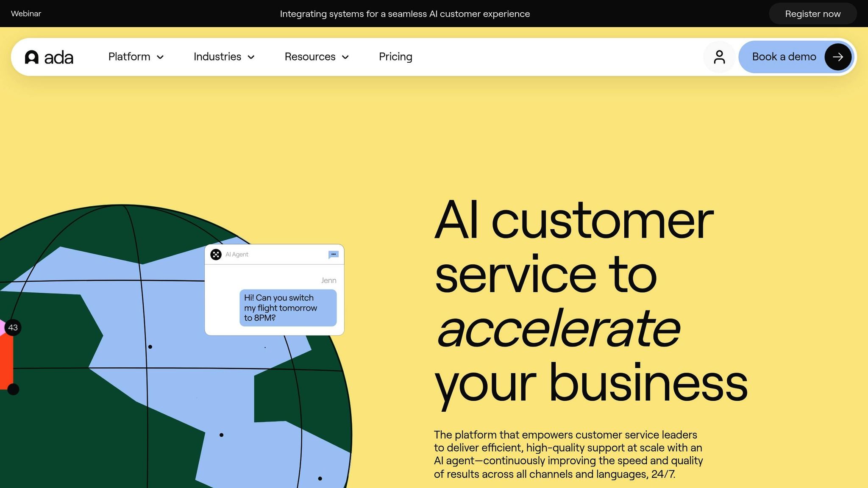The image size is (868, 488).
Task: Open the Resources menu
Action: (x=317, y=57)
